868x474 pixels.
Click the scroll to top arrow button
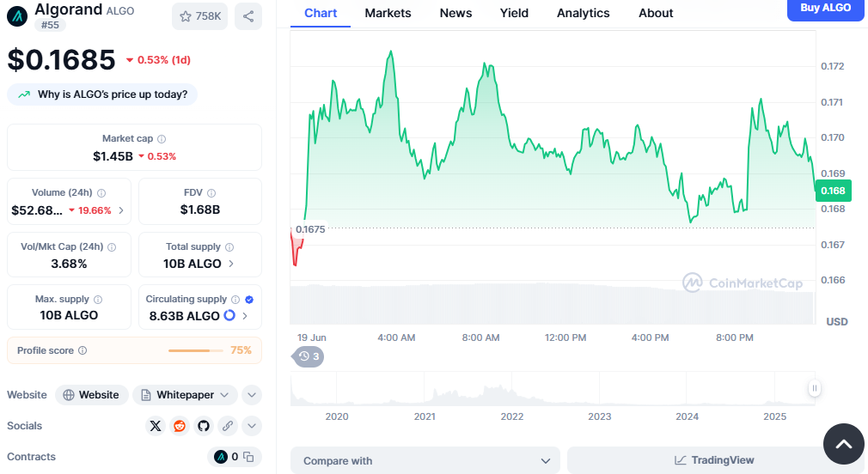(x=843, y=444)
